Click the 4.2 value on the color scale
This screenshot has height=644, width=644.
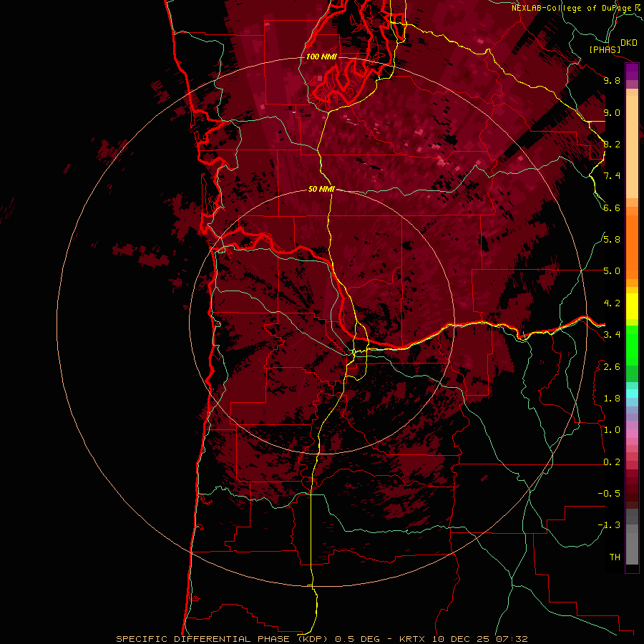(612, 303)
